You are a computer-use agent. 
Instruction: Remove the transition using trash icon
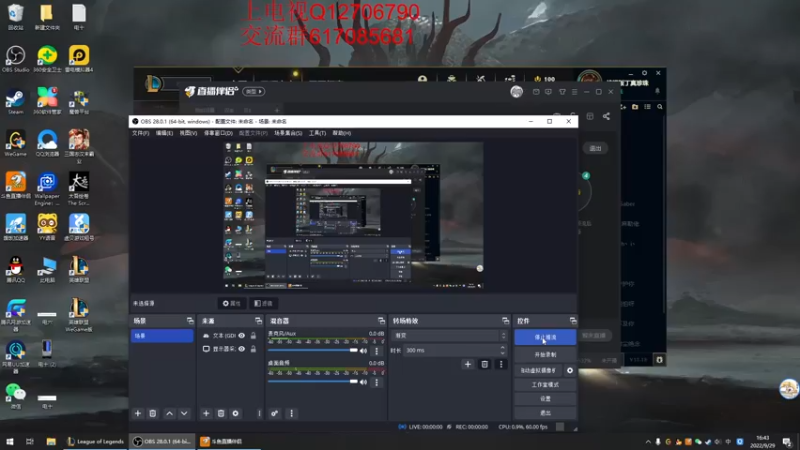485,364
